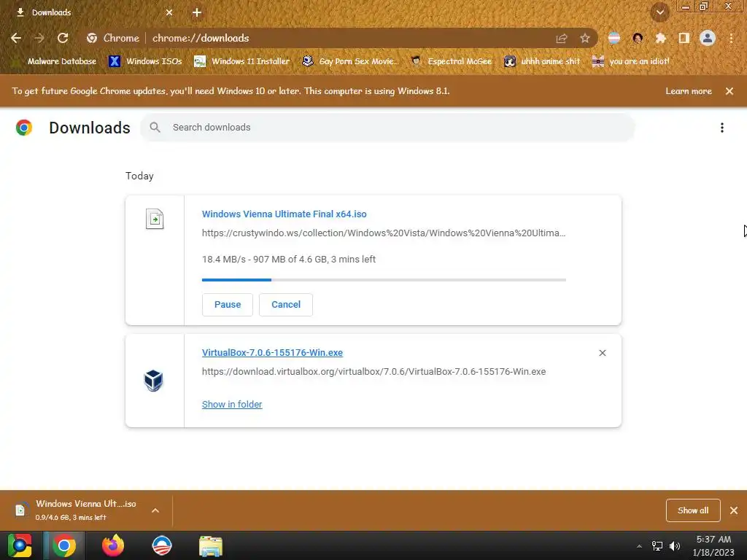Screen dimensions: 747x560
Task: Open the Chrome profile avatar
Action: (708, 38)
